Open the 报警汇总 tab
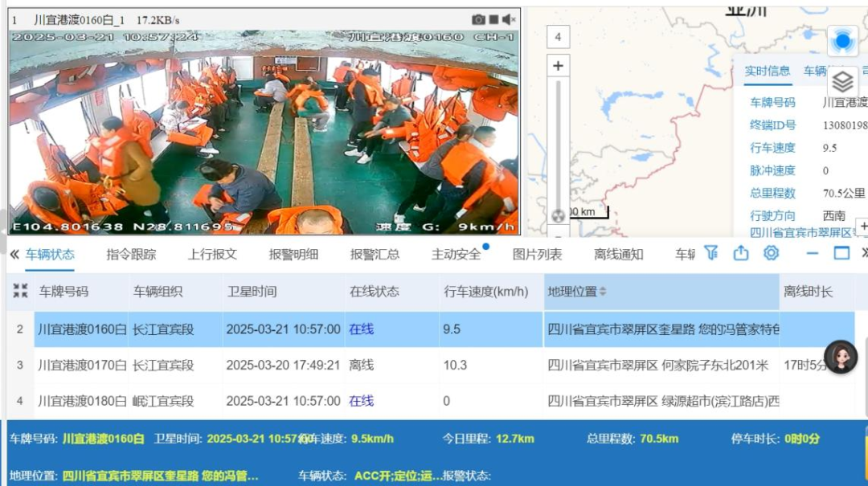This screenshot has height=486, width=868. [x=375, y=255]
